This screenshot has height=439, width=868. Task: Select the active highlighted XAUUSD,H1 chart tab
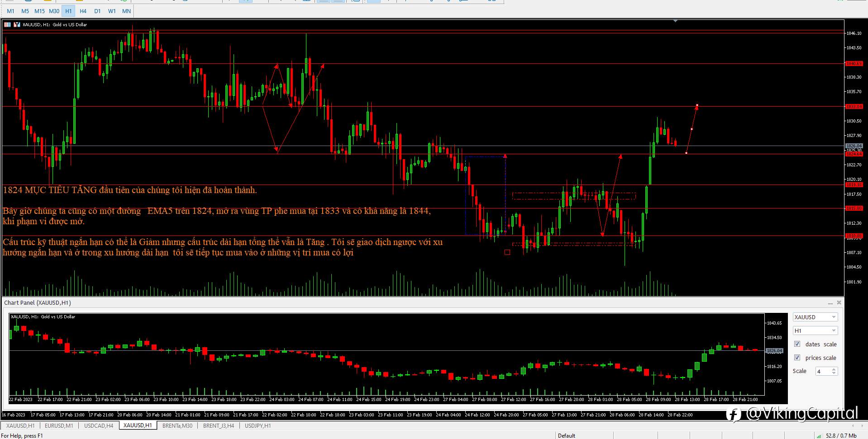138,425
